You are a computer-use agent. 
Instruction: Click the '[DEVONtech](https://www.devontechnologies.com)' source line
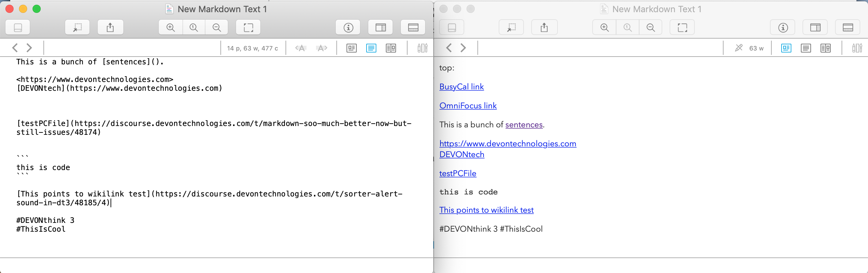119,88
